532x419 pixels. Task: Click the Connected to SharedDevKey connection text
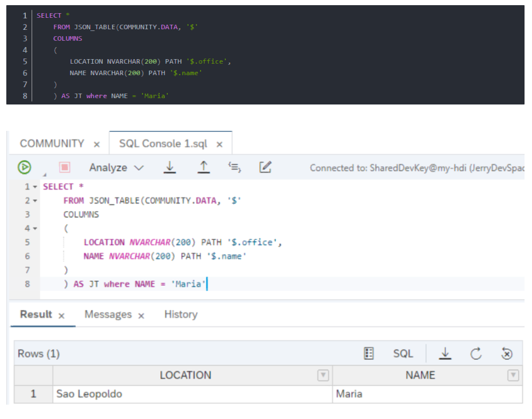tap(417, 168)
